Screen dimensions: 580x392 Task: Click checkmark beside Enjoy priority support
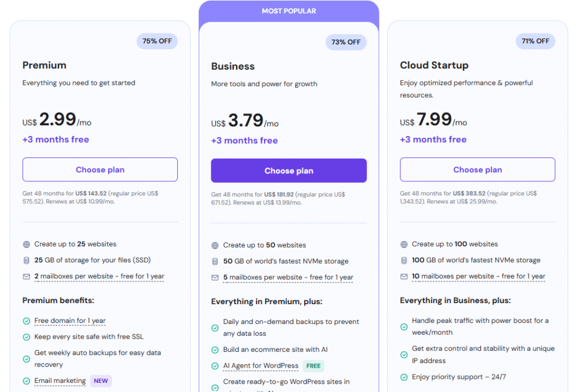pos(404,377)
